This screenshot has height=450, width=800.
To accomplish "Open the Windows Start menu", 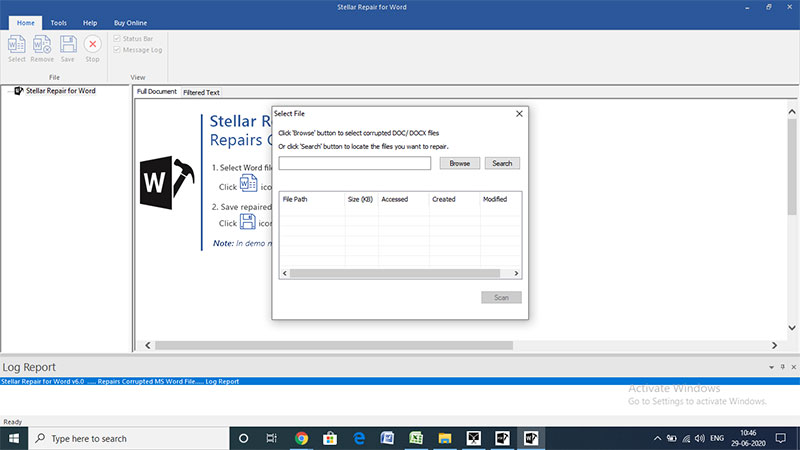I will tap(14, 438).
